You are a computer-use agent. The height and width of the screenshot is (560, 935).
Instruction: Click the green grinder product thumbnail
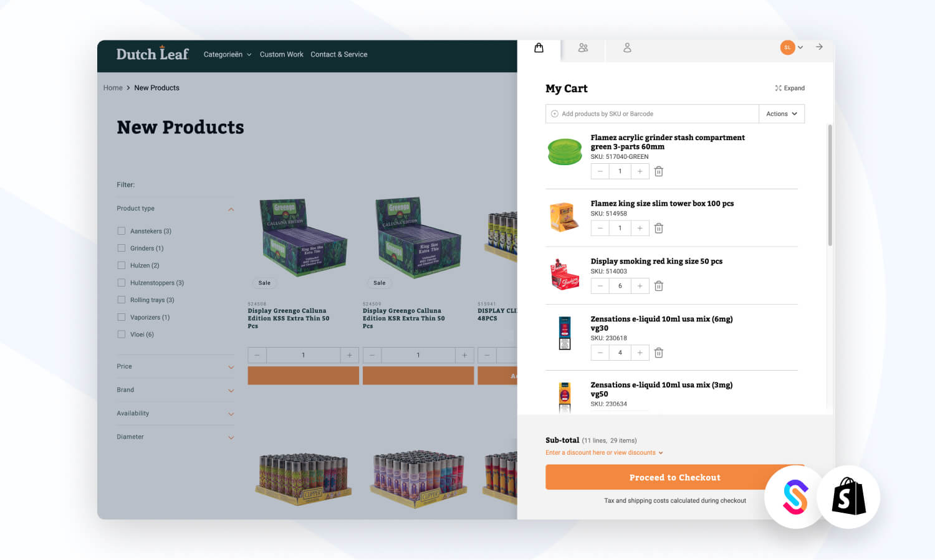(x=565, y=151)
